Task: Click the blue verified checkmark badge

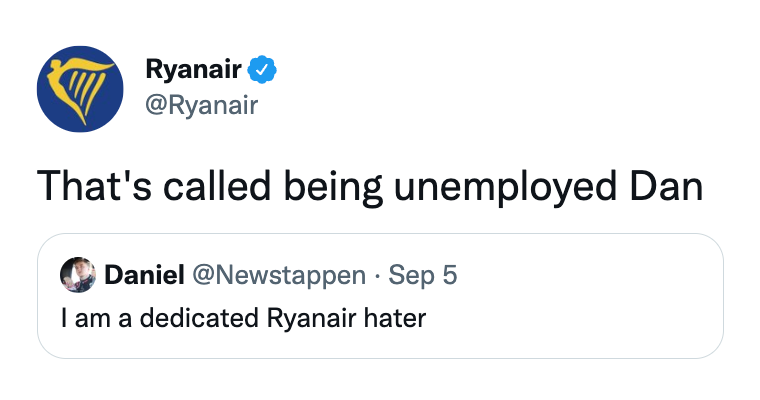Action: 263,70
